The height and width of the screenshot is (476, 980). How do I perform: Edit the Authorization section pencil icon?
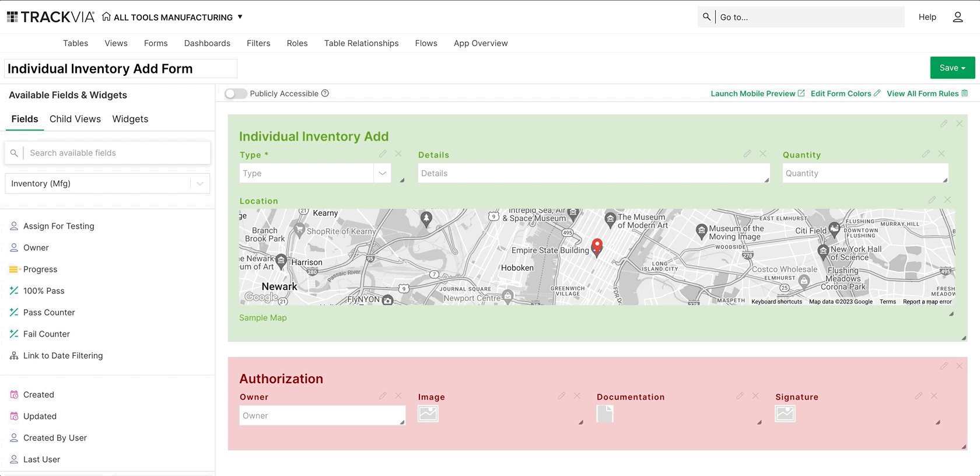(x=944, y=366)
